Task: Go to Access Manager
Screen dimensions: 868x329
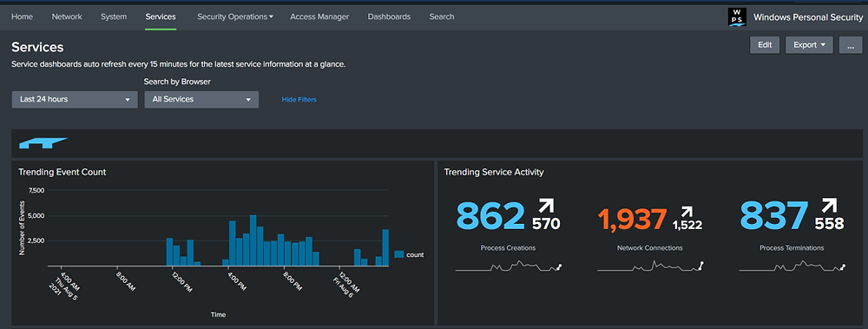Action: 319,16
